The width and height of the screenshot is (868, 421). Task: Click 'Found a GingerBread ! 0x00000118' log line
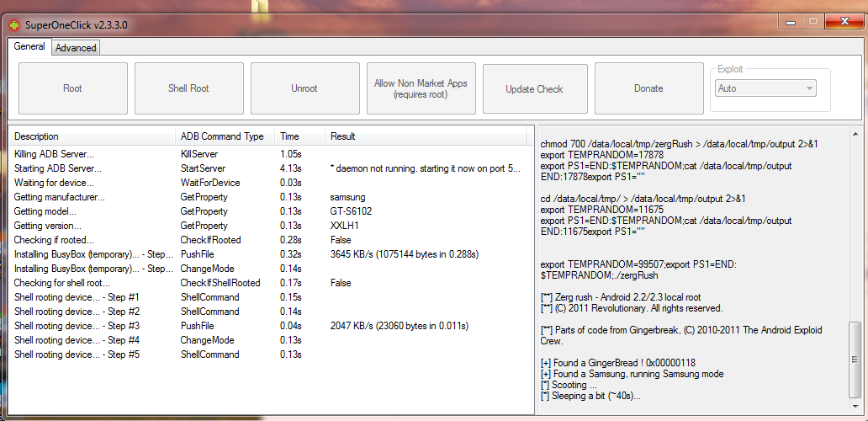[618, 364]
